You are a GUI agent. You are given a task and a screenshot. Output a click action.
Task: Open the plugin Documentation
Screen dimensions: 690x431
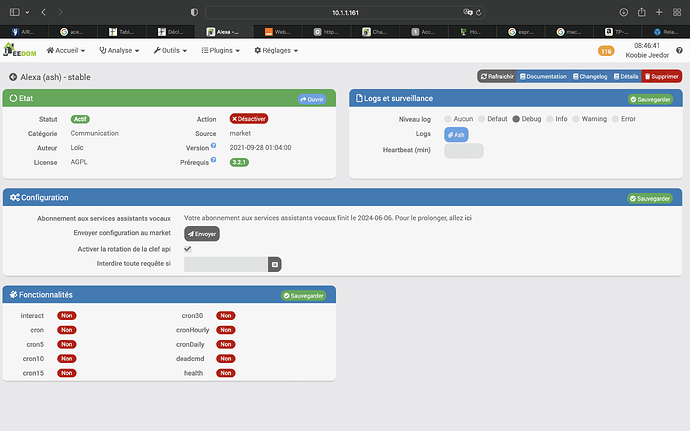click(543, 77)
